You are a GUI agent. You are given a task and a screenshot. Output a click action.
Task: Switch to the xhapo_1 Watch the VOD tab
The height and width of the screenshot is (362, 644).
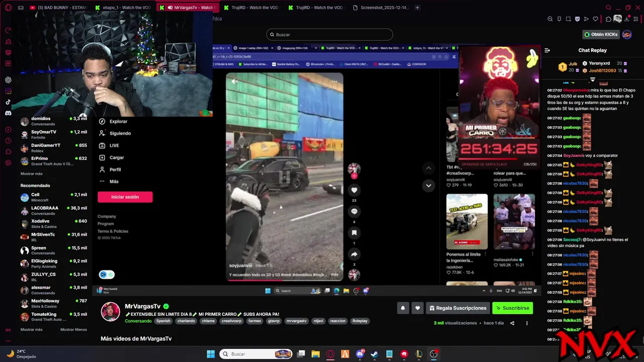tap(124, 8)
